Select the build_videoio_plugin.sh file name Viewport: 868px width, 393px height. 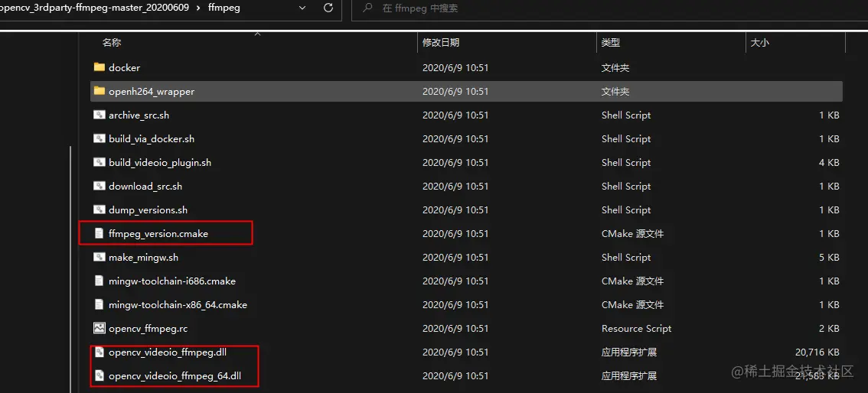[160, 163]
